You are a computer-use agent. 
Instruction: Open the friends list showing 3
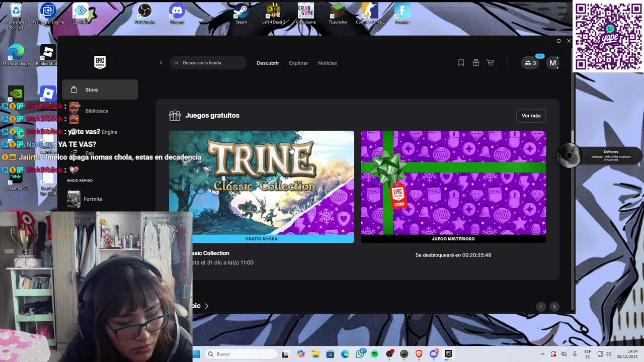pos(530,63)
